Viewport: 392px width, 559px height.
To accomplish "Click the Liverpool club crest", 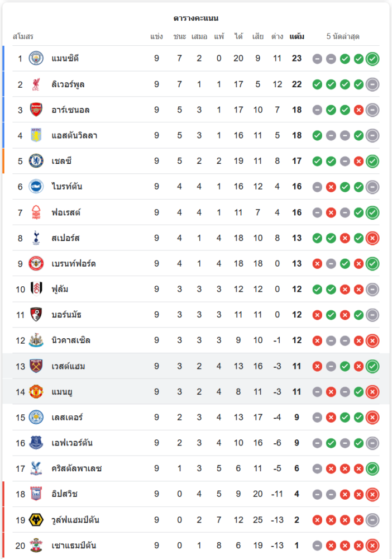I will [36, 84].
